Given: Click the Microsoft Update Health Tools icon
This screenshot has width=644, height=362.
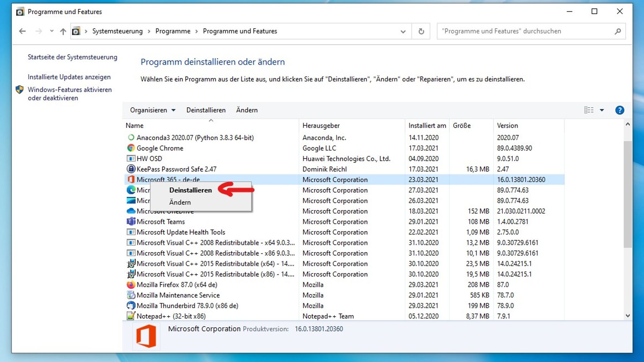Looking at the screenshot, I should [131, 232].
